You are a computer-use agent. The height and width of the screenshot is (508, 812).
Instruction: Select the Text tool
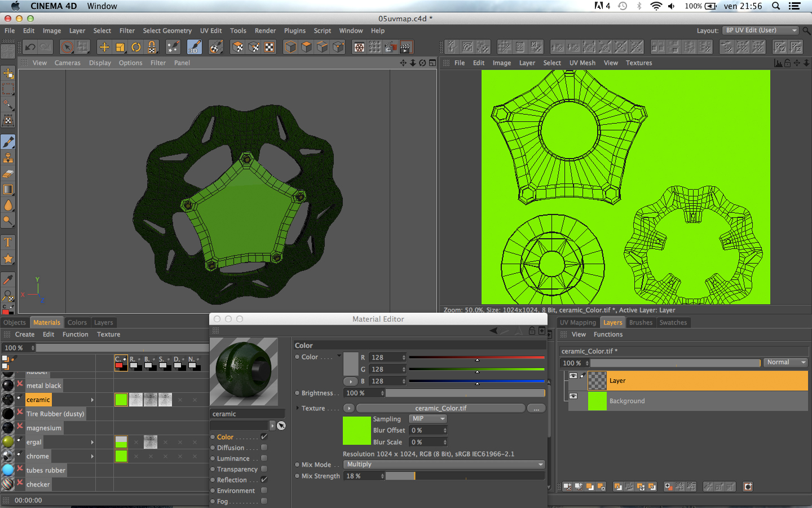point(8,243)
